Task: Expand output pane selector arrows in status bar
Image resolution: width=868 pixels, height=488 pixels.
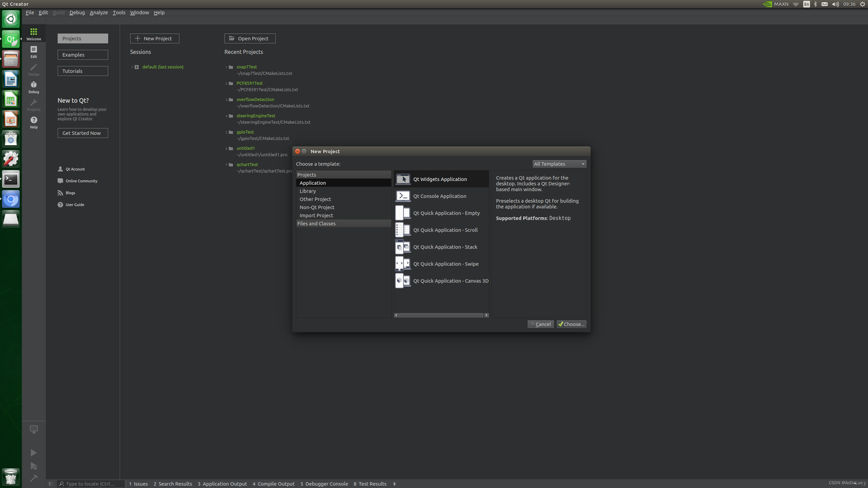Action: 394,484
